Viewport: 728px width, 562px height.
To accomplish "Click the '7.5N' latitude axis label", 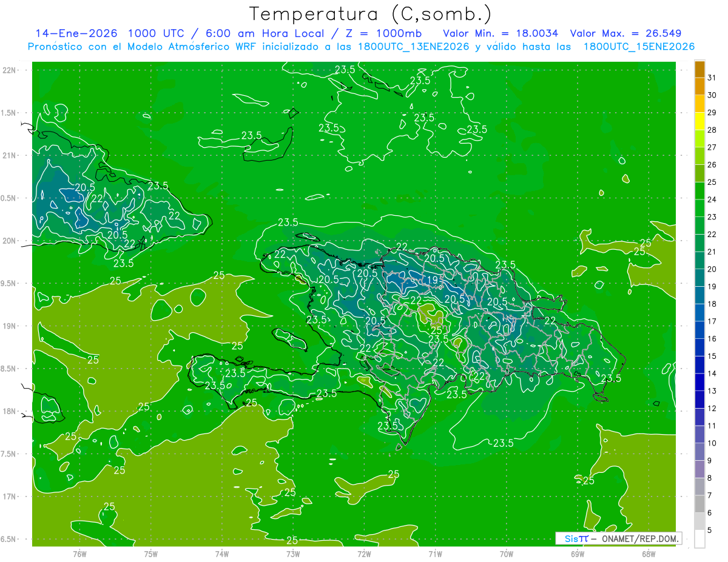I will tap(9, 454).
